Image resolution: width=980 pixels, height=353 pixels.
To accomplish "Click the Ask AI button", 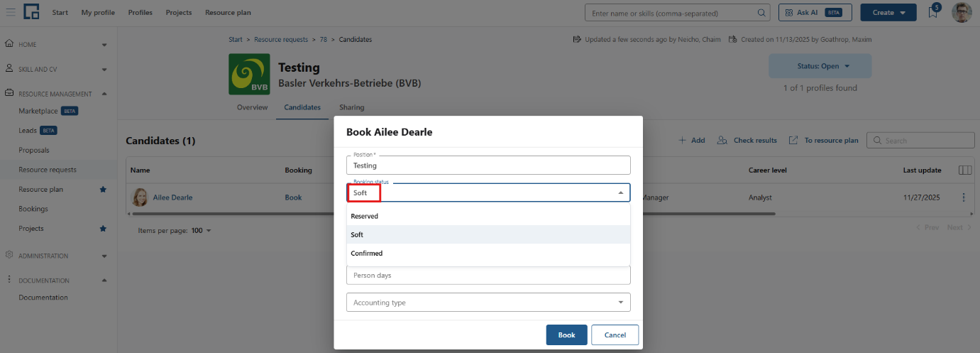I will (x=815, y=13).
